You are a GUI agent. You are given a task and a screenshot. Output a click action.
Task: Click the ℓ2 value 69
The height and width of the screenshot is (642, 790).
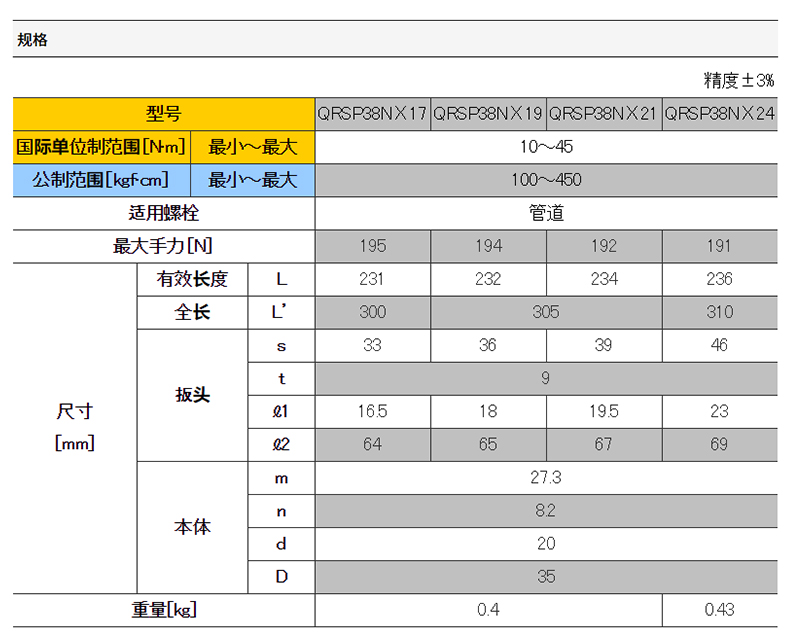tap(719, 444)
